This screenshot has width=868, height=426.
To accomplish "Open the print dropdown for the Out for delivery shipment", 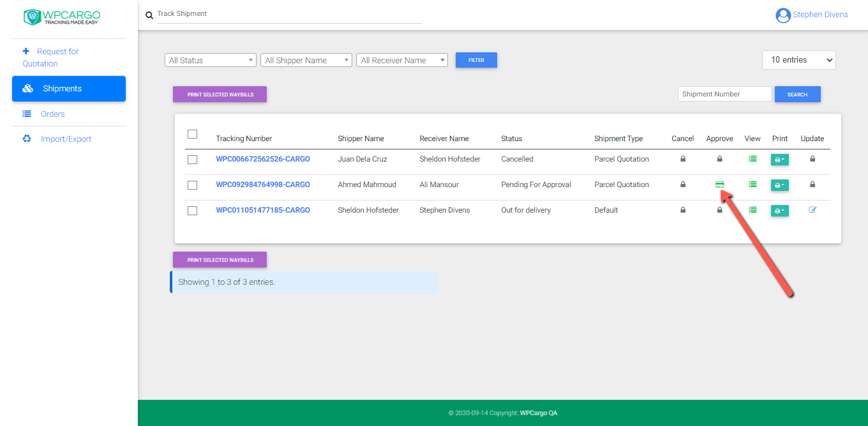I will (x=780, y=210).
